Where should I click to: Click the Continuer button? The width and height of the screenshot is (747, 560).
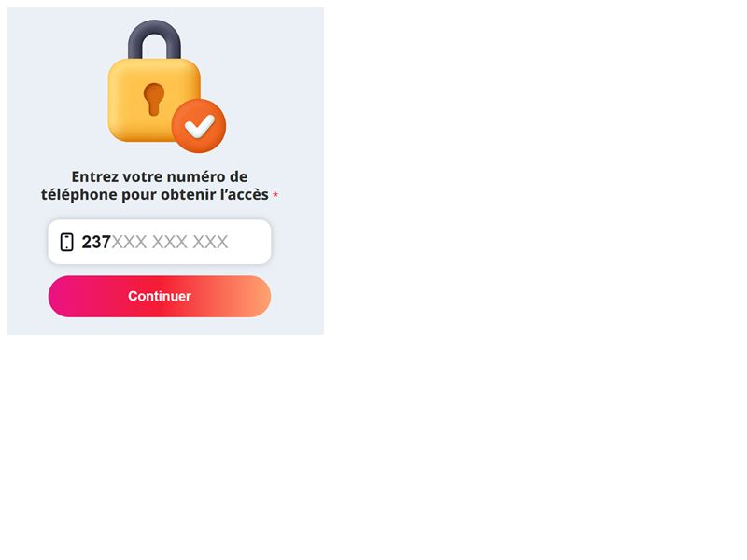point(160,296)
